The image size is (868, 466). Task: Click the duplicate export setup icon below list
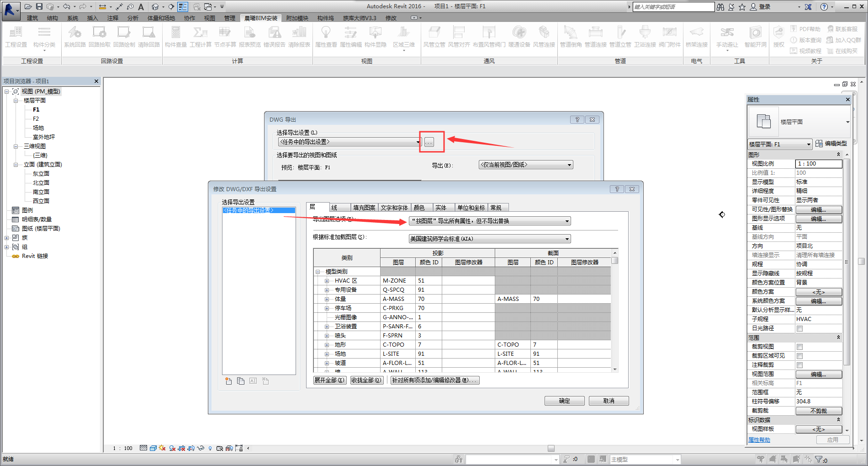click(x=241, y=381)
